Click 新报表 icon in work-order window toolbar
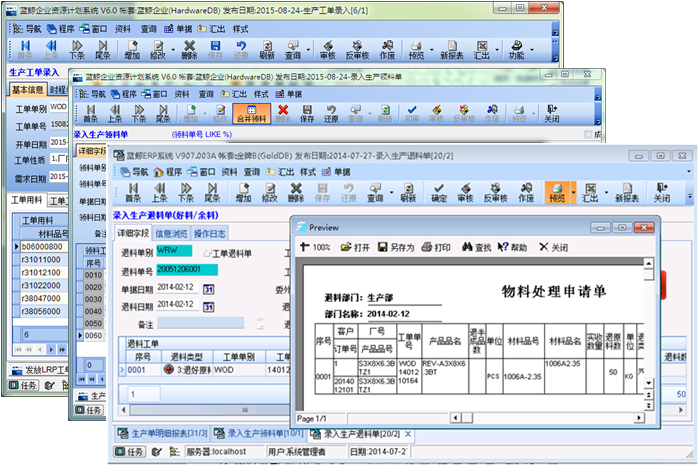This screenshot has height=467, width=700. [x=451, y=50]
